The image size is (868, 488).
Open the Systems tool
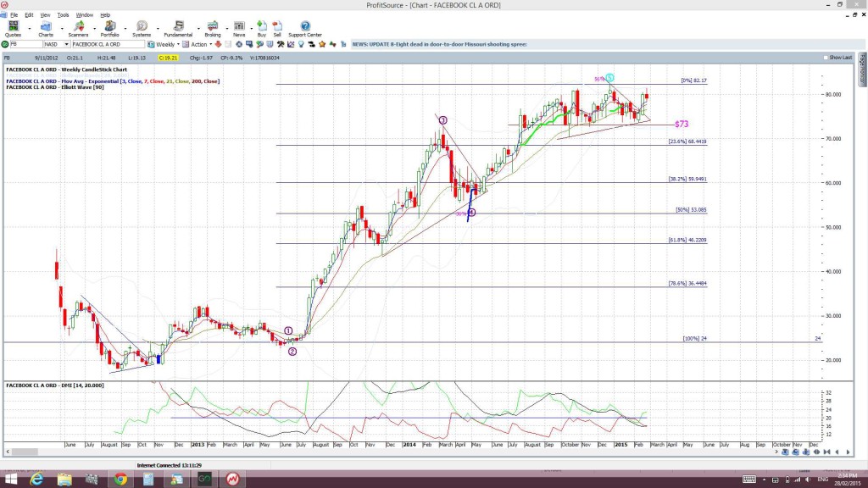click(x=142, y=29)
